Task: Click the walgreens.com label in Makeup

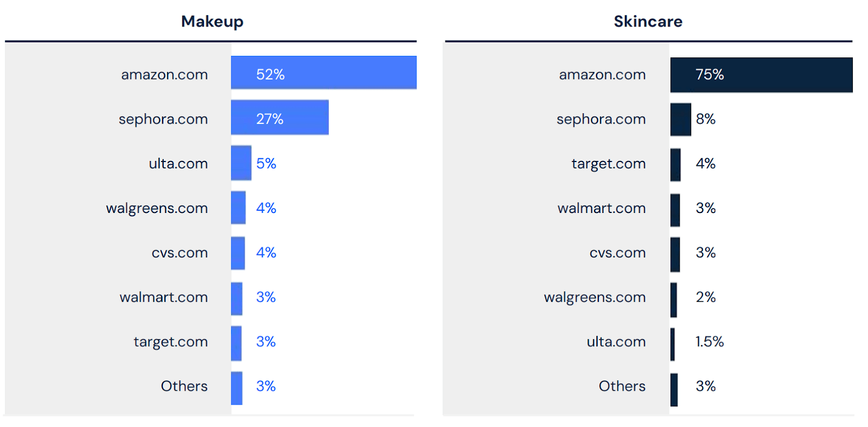Action: [x=157, y=209]
